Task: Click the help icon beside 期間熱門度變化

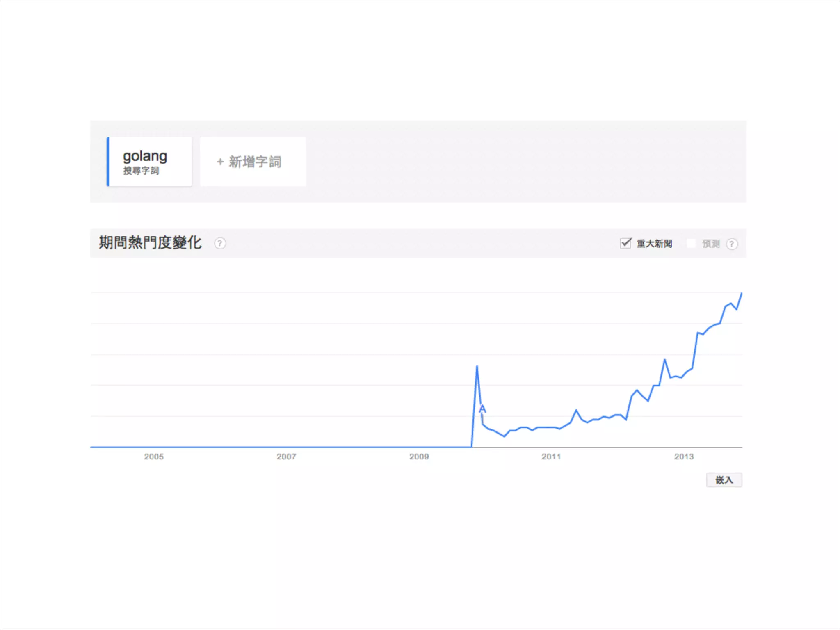Action: coord(220,243)
